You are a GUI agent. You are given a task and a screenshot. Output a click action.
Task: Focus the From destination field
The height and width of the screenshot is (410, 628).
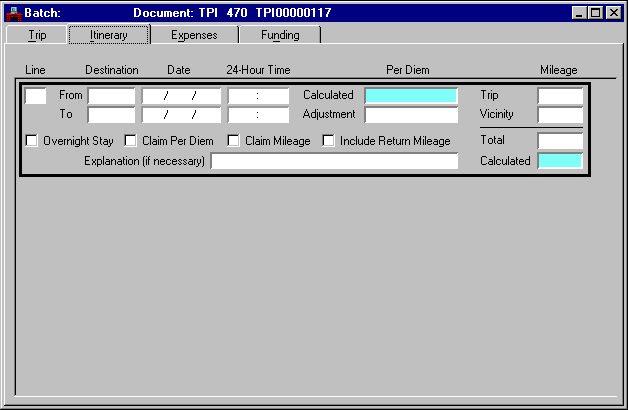click(x=111, y=96)
